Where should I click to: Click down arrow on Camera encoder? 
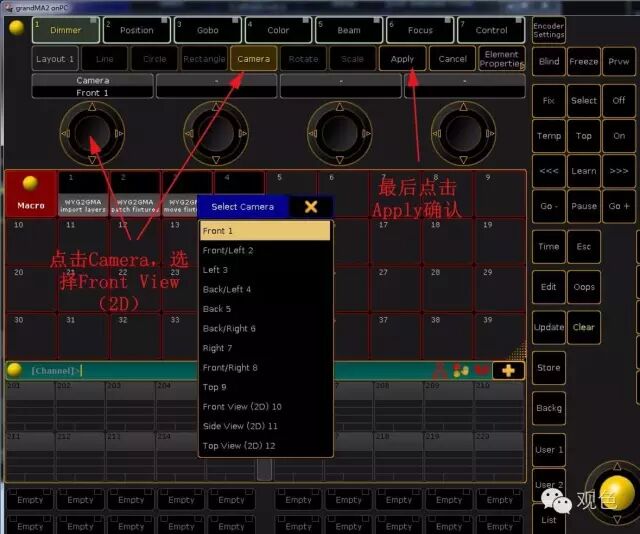pos(92,160)
